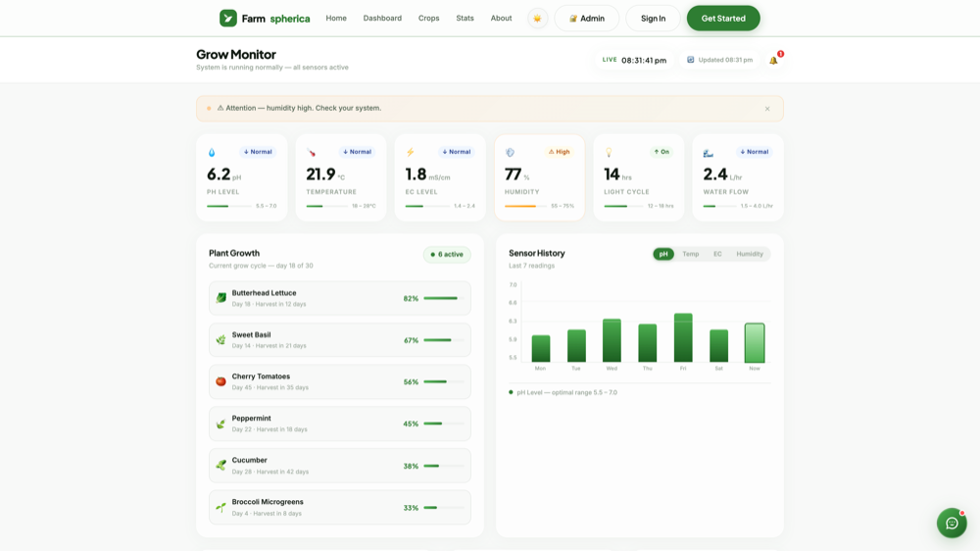Click the Cucumber 38% progress bar
980x551 pixels.
pos(444,466)
